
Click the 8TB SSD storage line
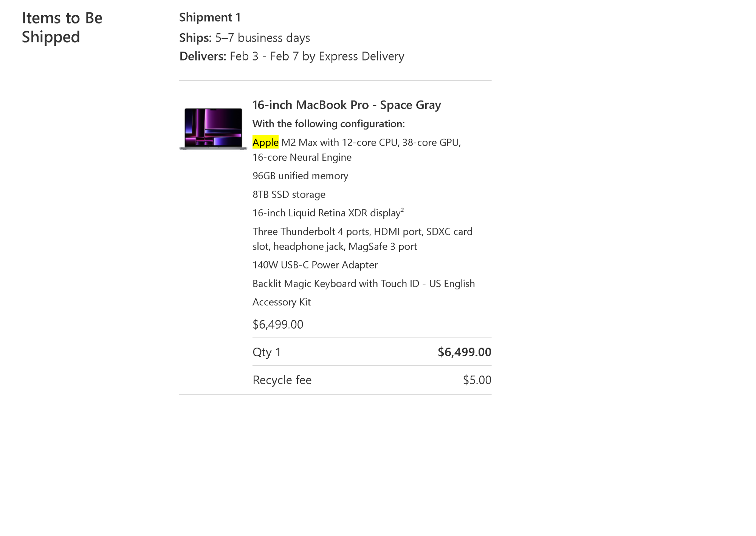coord(289,194)
